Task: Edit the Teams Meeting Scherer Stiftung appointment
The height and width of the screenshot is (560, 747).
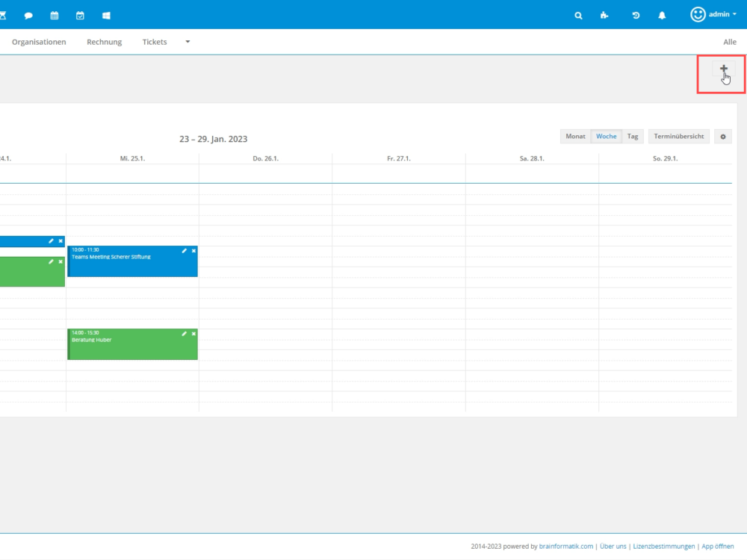Action: pyautogui.click(x=185, y=250)
